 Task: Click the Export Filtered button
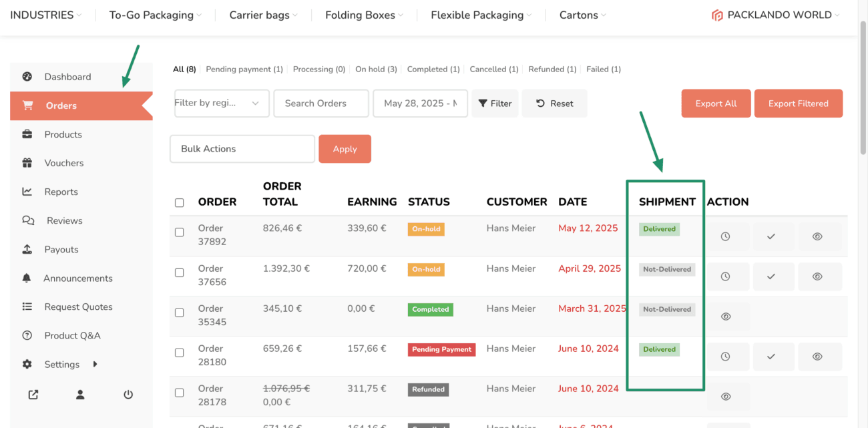pyautogui.click(x=799, y=103)
